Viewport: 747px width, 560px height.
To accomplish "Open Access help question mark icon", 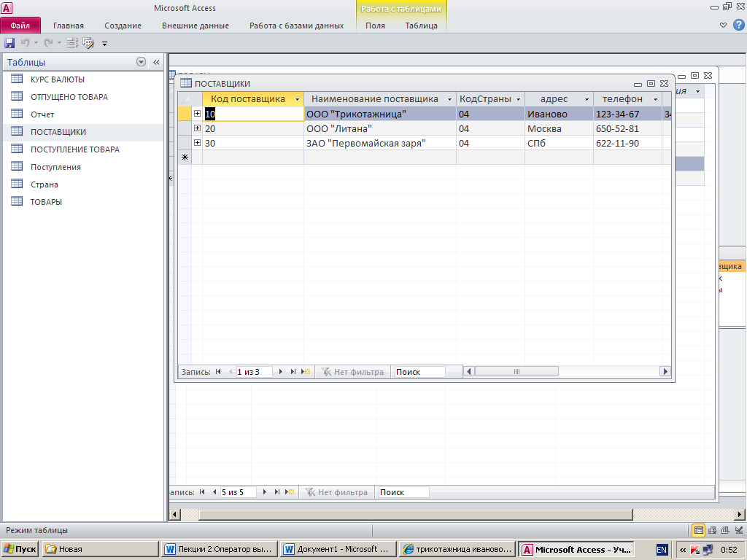I will click(x=739, y=25).
